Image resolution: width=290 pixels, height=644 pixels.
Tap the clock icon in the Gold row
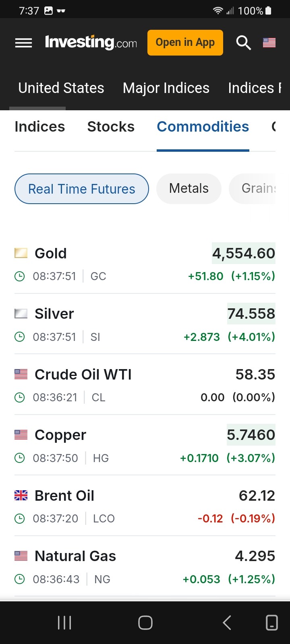[x=19, y=276]
